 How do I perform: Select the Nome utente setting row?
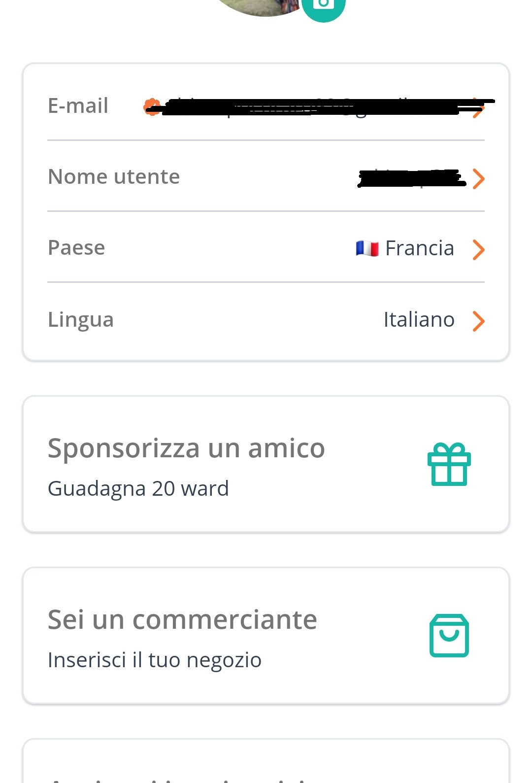266,176
